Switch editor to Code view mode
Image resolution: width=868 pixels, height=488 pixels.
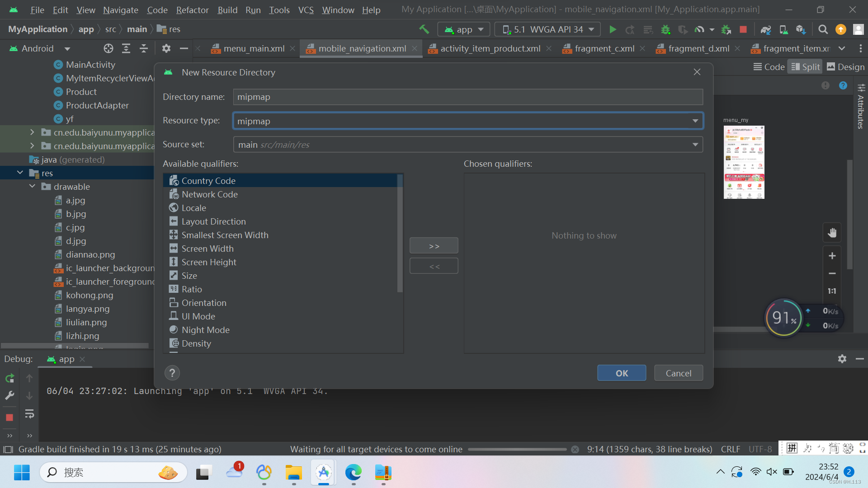[x=769, y=67]
